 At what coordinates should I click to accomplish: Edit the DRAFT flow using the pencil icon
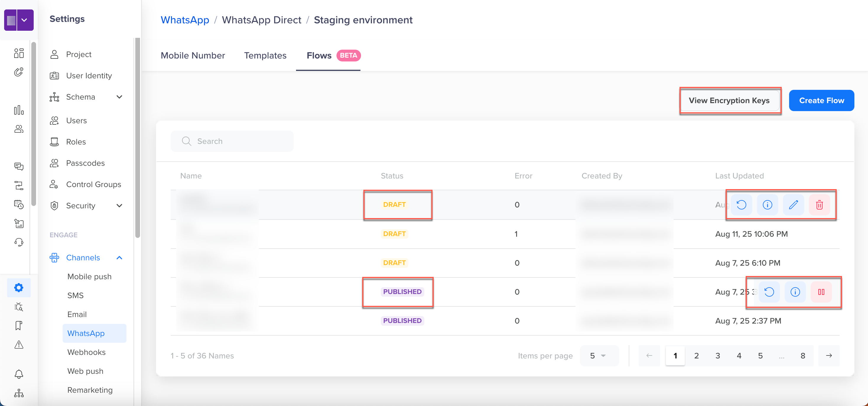[x=794, y=205]
